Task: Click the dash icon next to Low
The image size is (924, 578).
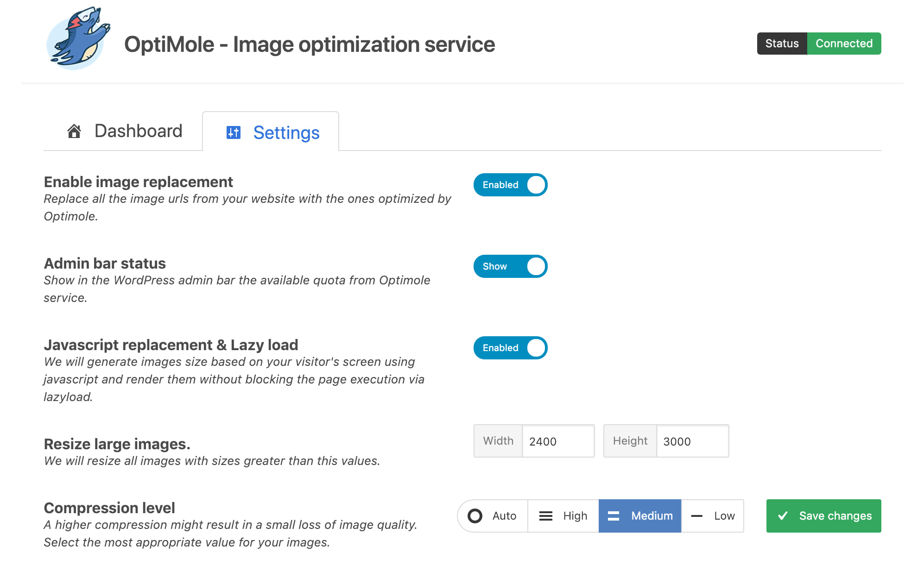Action: pos(697,515)
